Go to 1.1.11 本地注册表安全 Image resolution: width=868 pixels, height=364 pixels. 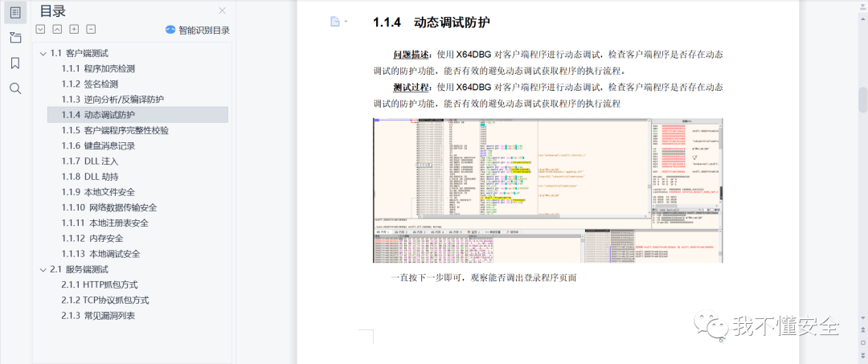point(104,223)
